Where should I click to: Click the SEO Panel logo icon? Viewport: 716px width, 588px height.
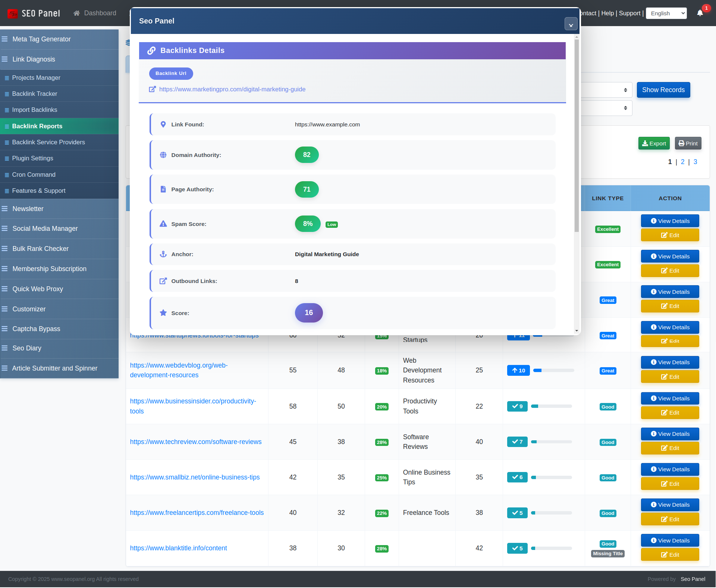tap(12, 13)
